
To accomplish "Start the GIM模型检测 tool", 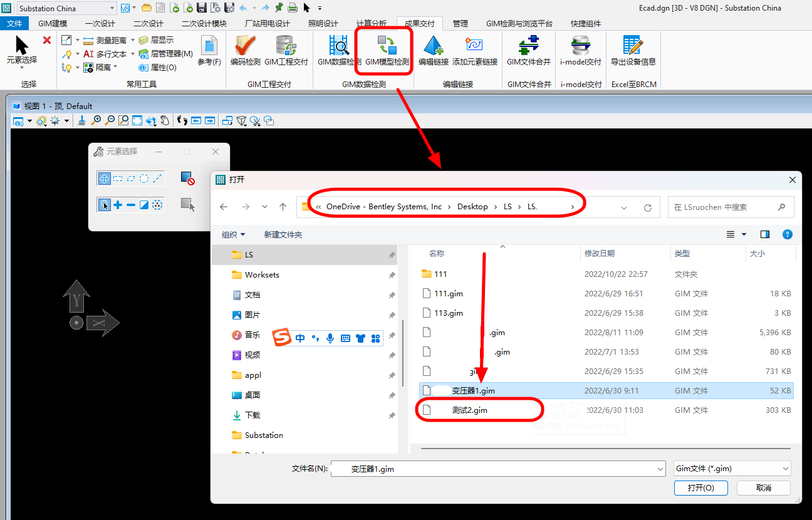I will pos(387,51).
